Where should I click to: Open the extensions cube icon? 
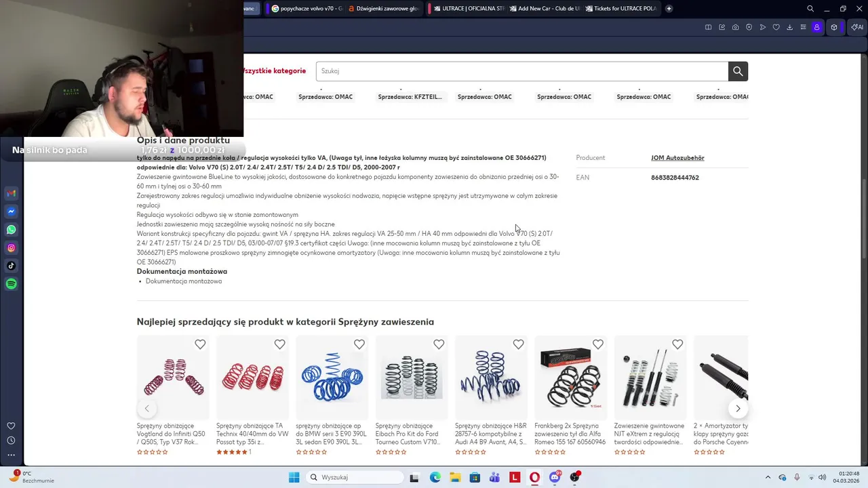[x=834, y=27]
